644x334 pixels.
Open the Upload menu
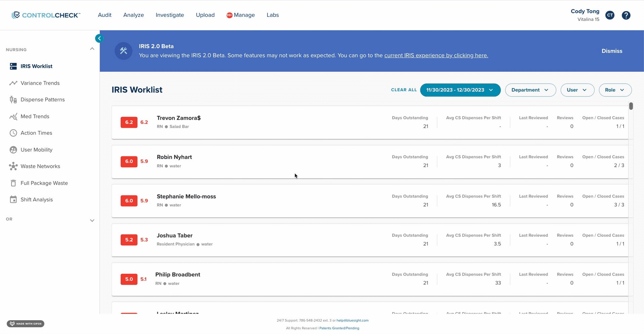[x=205, y=15]
